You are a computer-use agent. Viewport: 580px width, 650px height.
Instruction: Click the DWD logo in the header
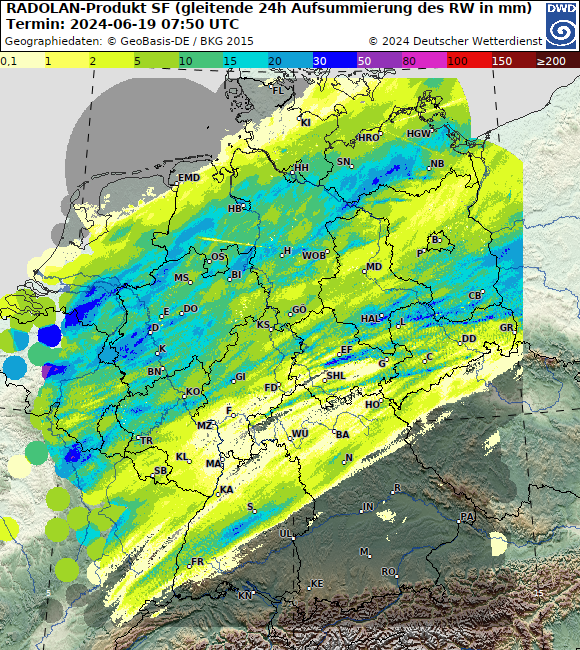(x=561, y=26)
